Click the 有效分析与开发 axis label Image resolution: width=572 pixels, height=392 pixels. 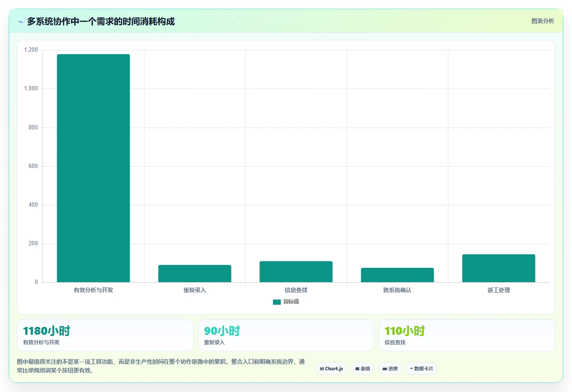(x=93, y=290)
